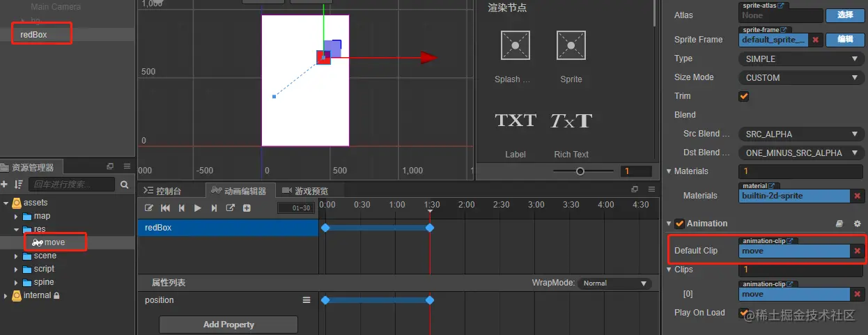Viewport: 868px width, 335px height.
Task: Pop out the animation editor panel
Action: pos(634,189)
